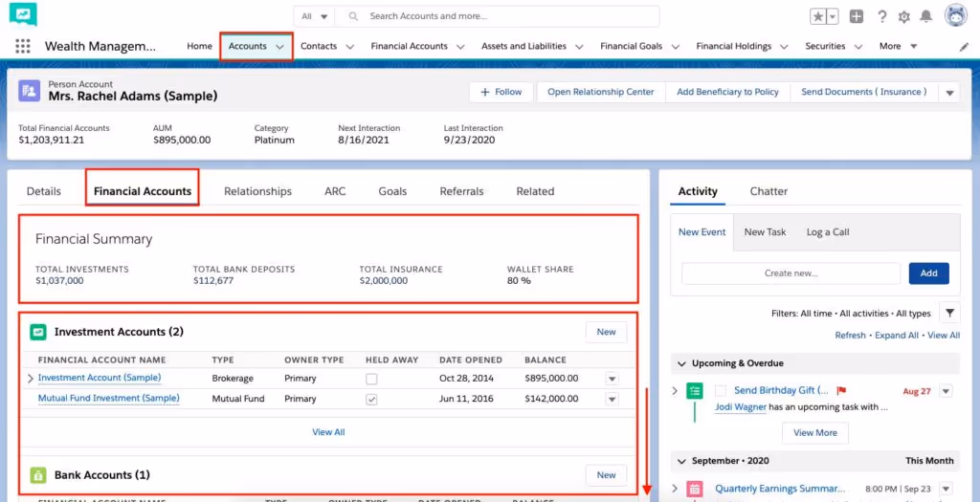
Task: Expand the Send Birthday Gift task
Action: [675, 391]
